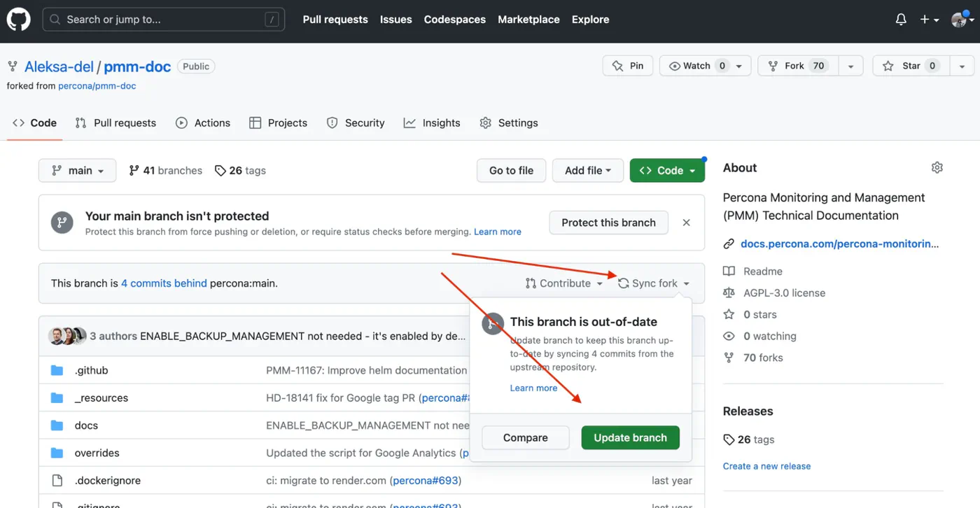Image resolution: width=980 pixels, height=508 pixels.
Task: Click the book icon next to Readme
Action: (729, 271)
